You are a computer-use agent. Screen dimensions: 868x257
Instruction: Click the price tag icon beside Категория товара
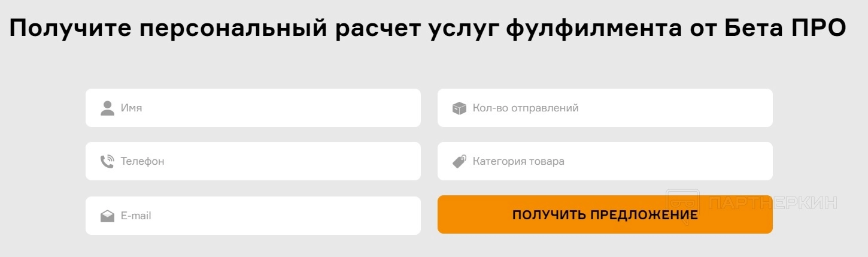459,161
